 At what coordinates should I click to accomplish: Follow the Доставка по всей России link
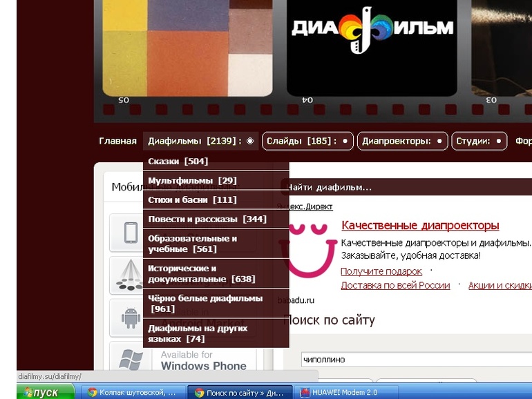(x=395, y=285)
